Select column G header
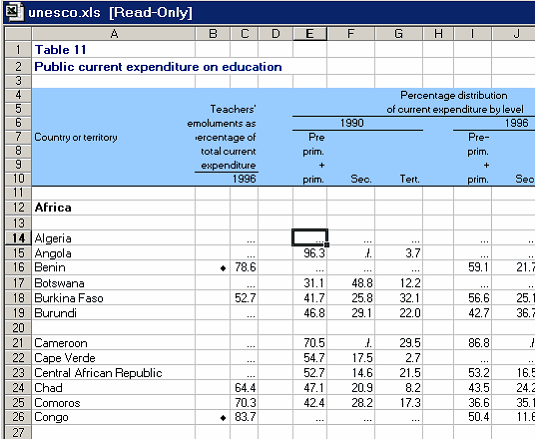Viewport: 535px width, 439px height. [399, 34]
